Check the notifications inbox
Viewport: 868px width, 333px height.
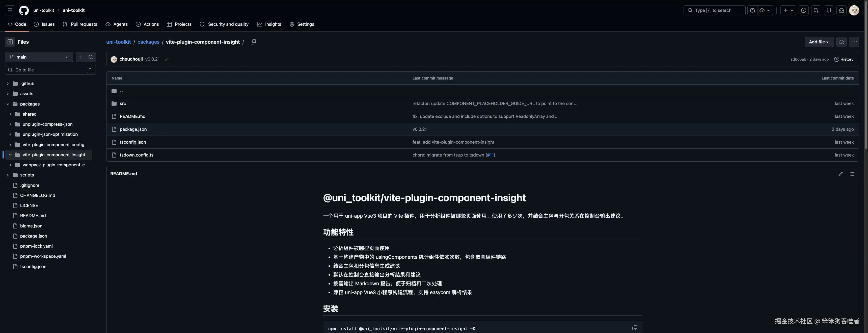pos(842,10)
